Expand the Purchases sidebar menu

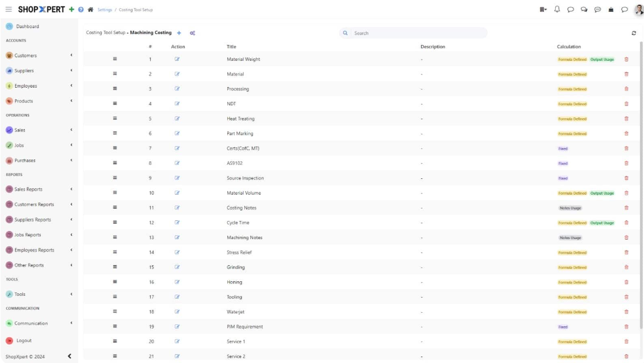(39, 161)
